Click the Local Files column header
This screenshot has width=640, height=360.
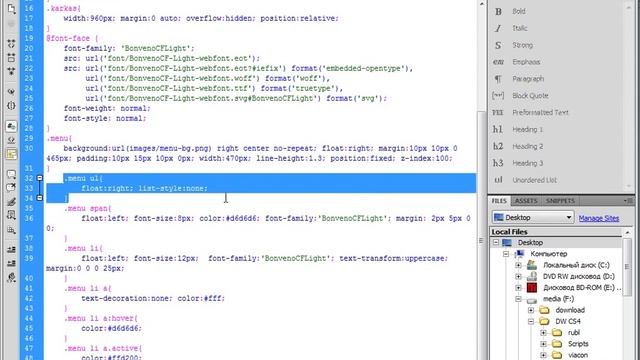pos(557,232)
